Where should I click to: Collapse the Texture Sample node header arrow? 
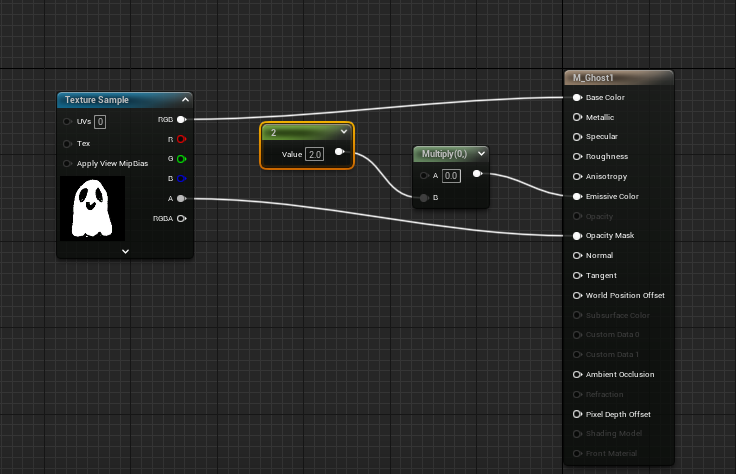[185, 100]
